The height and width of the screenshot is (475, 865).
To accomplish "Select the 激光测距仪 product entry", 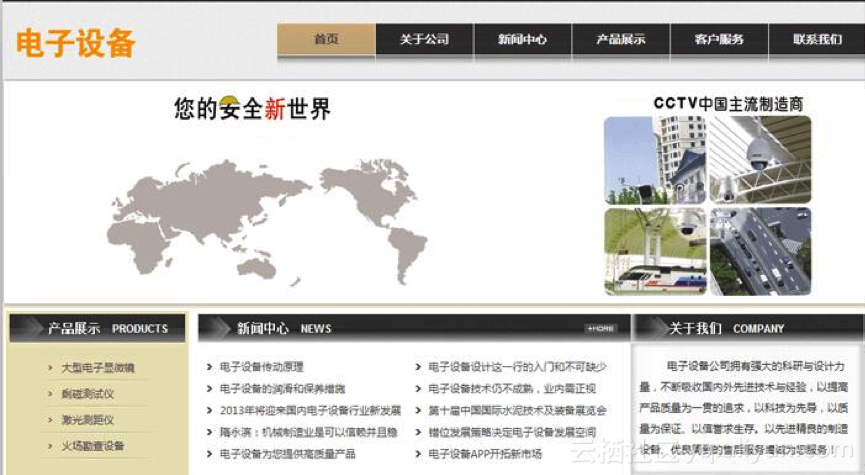I will coord(88,420).
